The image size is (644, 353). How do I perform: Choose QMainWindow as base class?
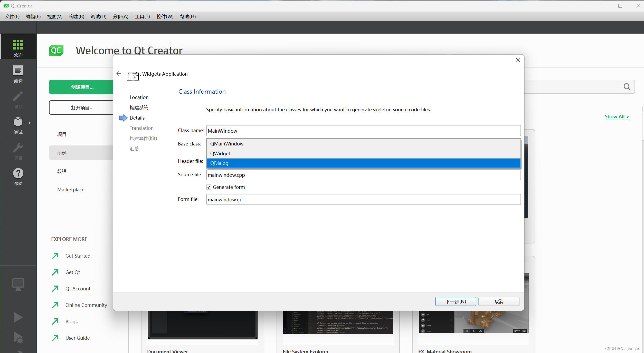tap(363, 144)
